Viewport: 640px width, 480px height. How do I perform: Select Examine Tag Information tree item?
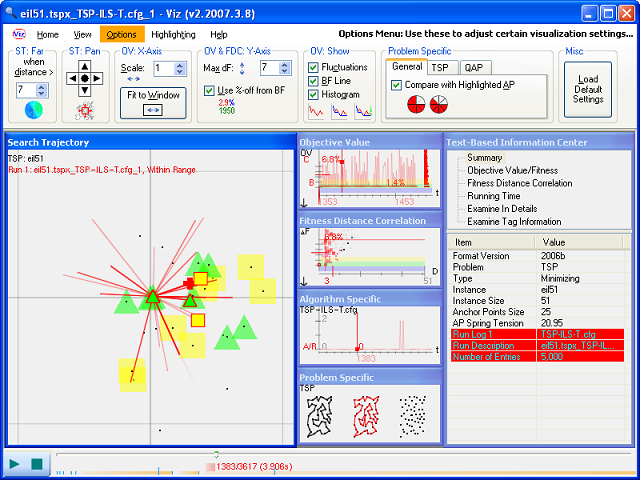[514, 222]
